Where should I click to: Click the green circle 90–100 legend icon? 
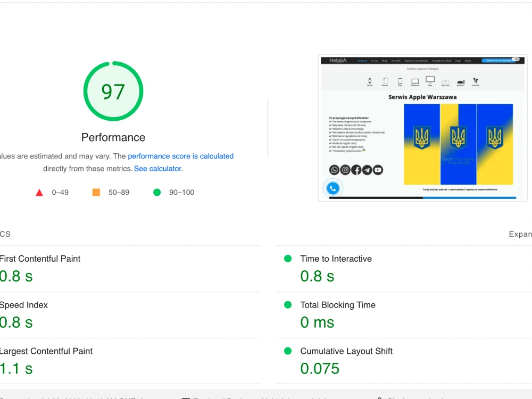(x=157, y=193)
